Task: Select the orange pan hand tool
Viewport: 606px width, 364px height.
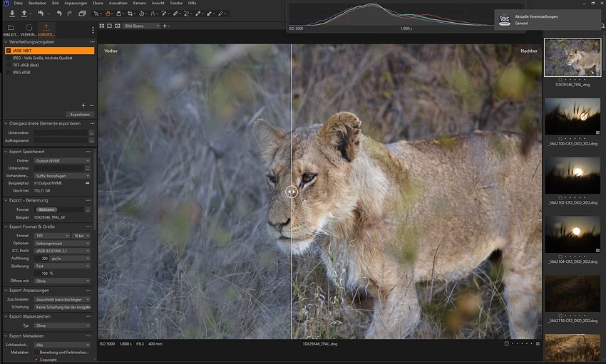Action: point(108,14)
